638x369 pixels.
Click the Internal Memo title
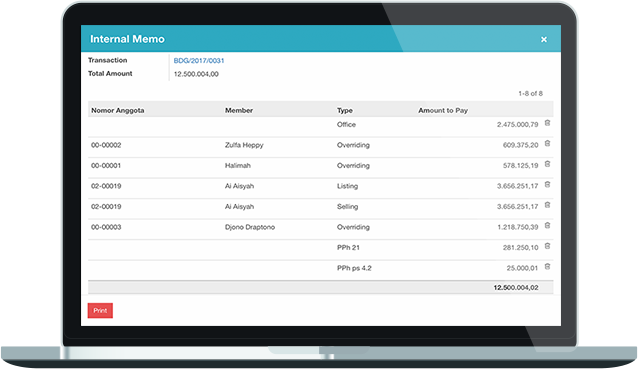[x=127, y=39]
